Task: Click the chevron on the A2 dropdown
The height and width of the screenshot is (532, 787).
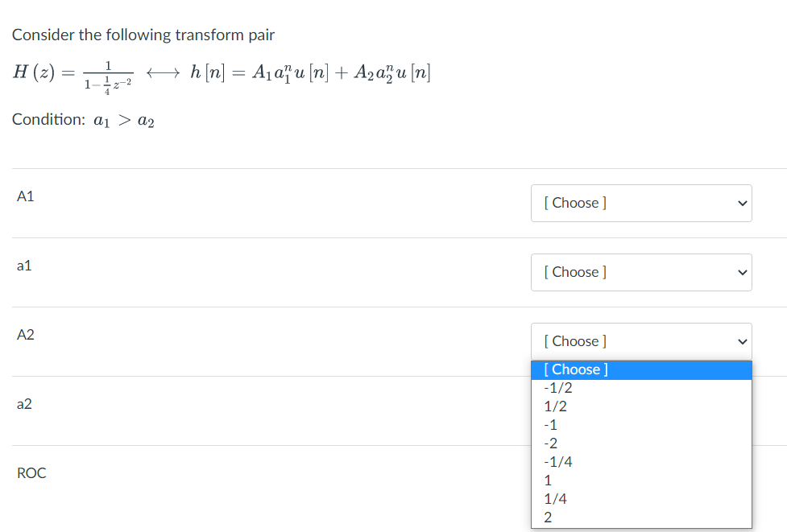Action: pos(741,341)
